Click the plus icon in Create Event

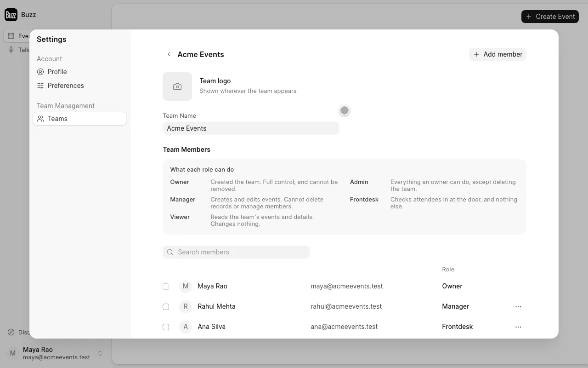point(529,17)
